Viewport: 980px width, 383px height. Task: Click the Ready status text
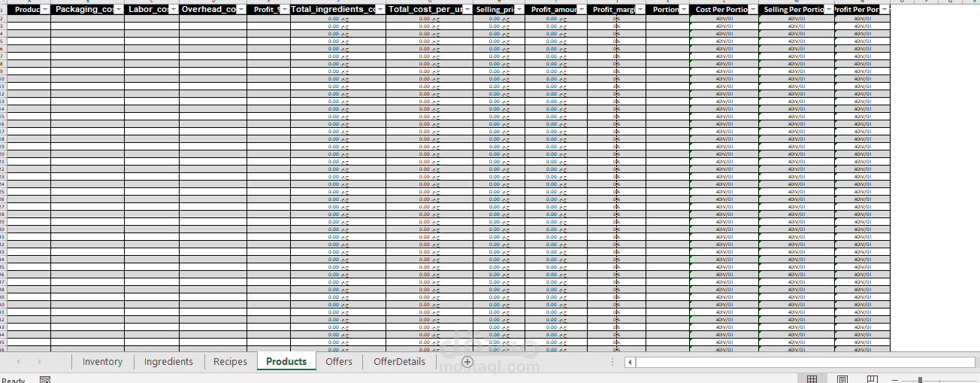pos(12,380)
